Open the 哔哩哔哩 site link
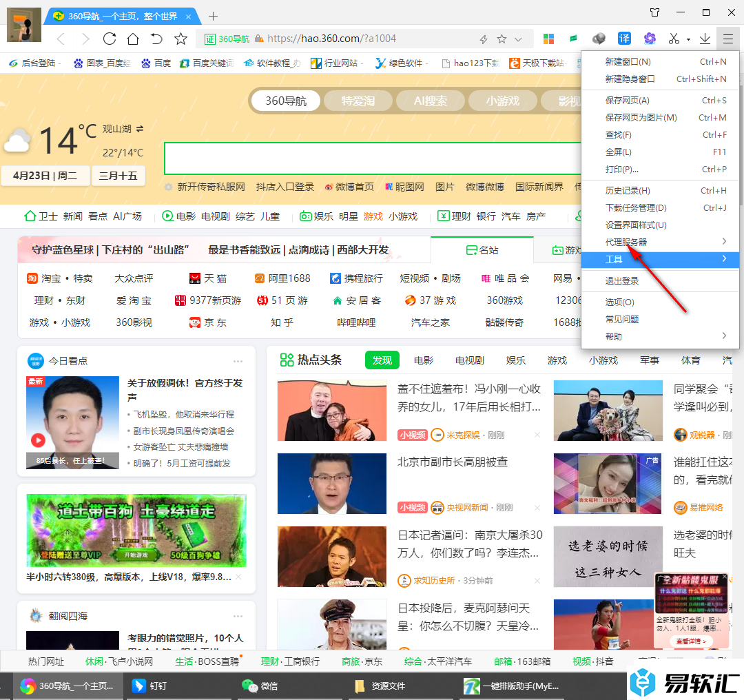Screen dimensions: 744x700 pyautogui.click(x=356, y=322)
